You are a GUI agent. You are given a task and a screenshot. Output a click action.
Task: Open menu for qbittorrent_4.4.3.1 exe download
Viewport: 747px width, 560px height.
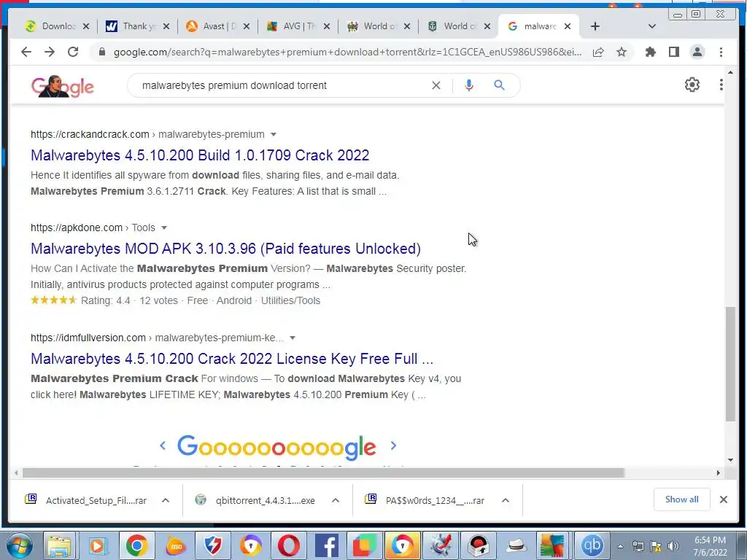tap(336, 500)
